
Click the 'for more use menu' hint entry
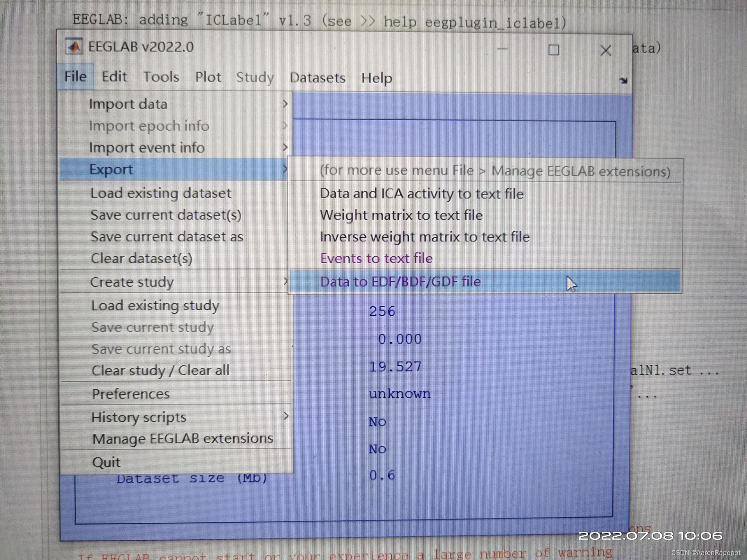click(485, 170)
